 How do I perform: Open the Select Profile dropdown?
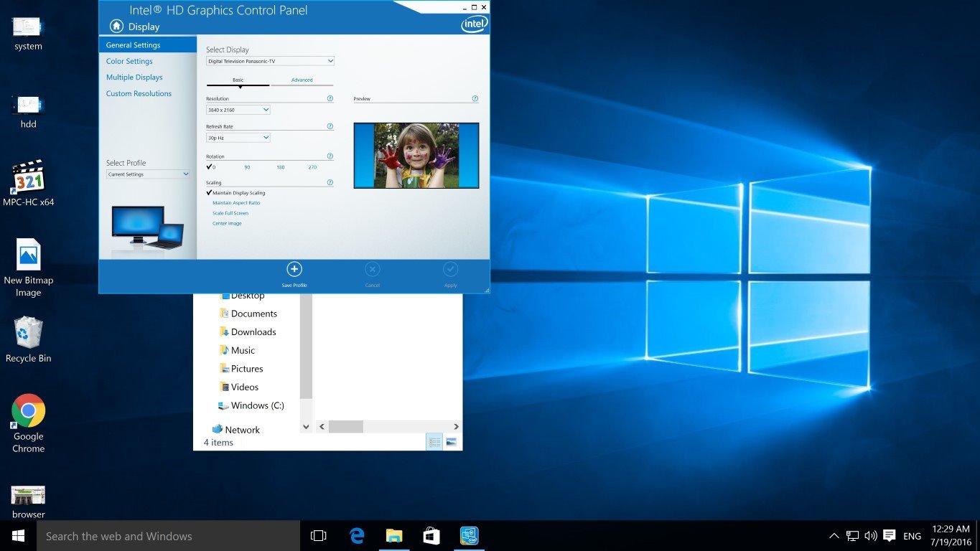tap(148, 174)
